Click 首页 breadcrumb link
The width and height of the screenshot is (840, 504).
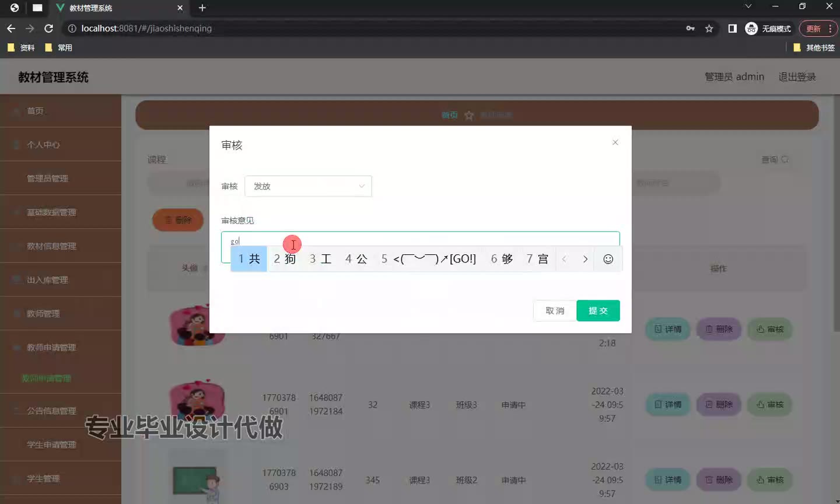tap(449, 116)
